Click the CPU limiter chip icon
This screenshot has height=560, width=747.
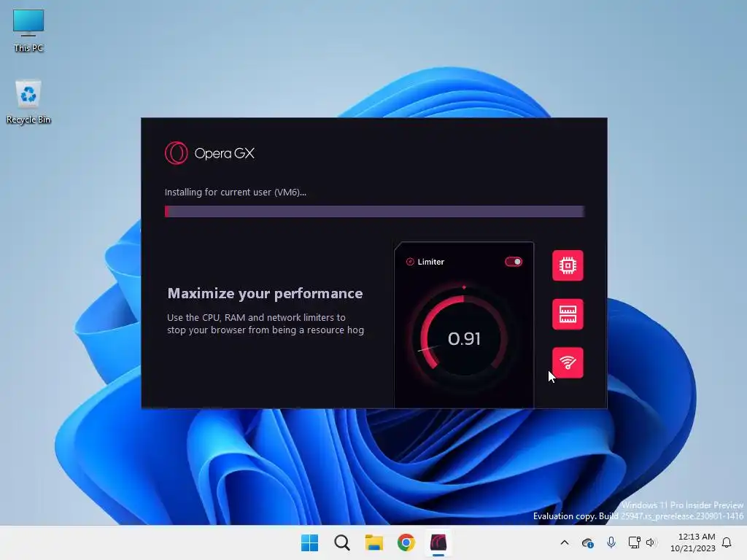point(568,265)
